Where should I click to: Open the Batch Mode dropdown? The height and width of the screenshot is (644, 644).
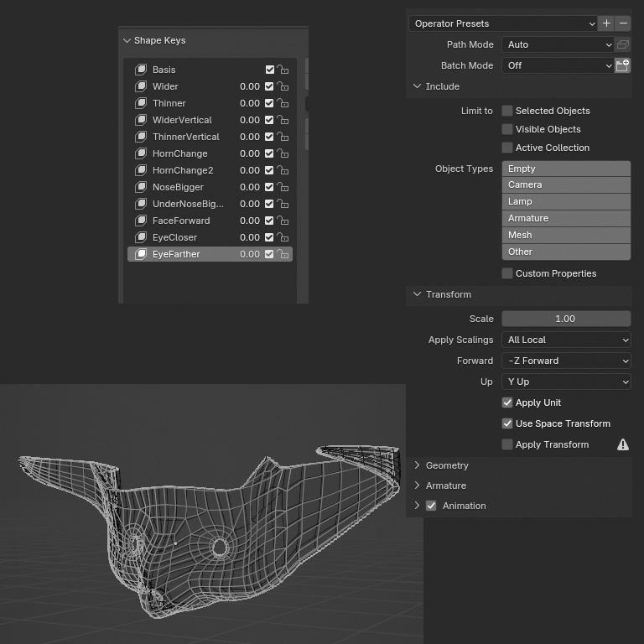click(x=558, y=65)
